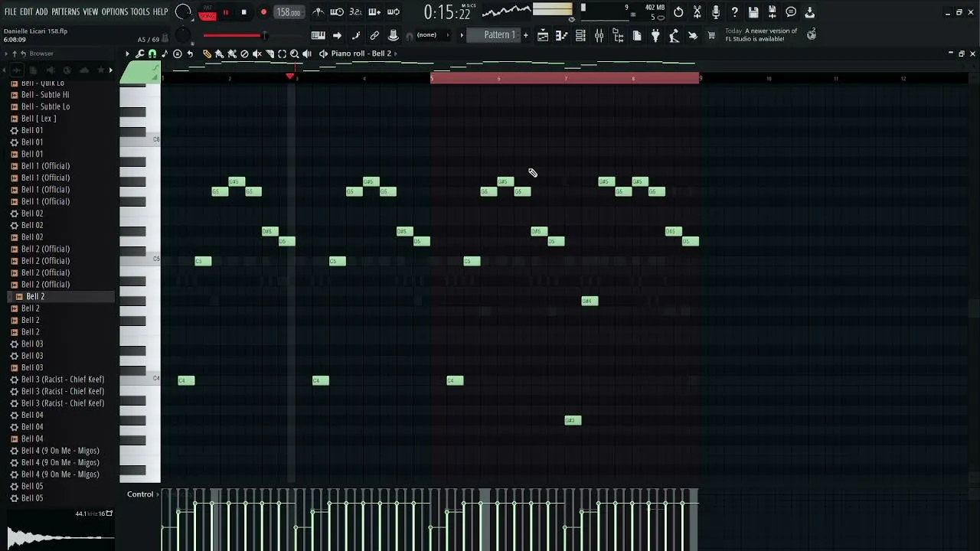Toggle piano roll snap magnet
Screen dimensions: 980x551
[152, 54]
